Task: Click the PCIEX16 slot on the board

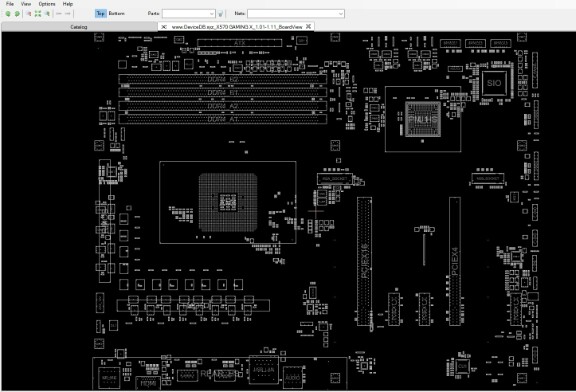Action: tap(364, 261)
